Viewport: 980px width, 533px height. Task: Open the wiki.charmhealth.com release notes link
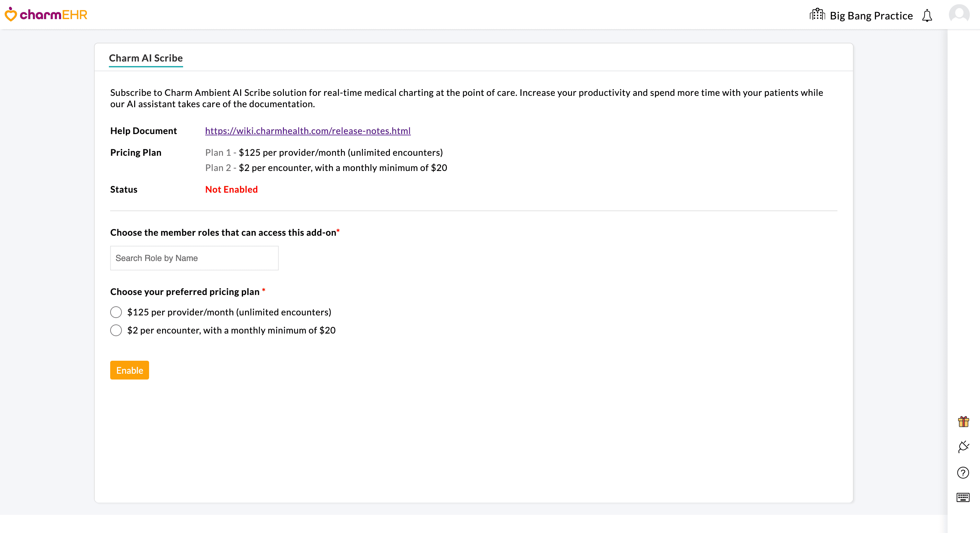pyautogui.click(x=308, y=130)
